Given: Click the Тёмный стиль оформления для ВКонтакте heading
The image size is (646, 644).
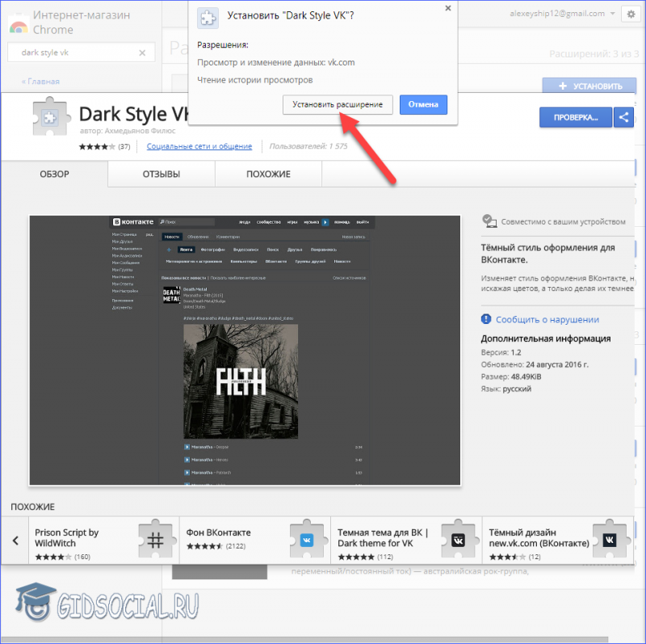Looking at the screenshot, I should [548, 254].
